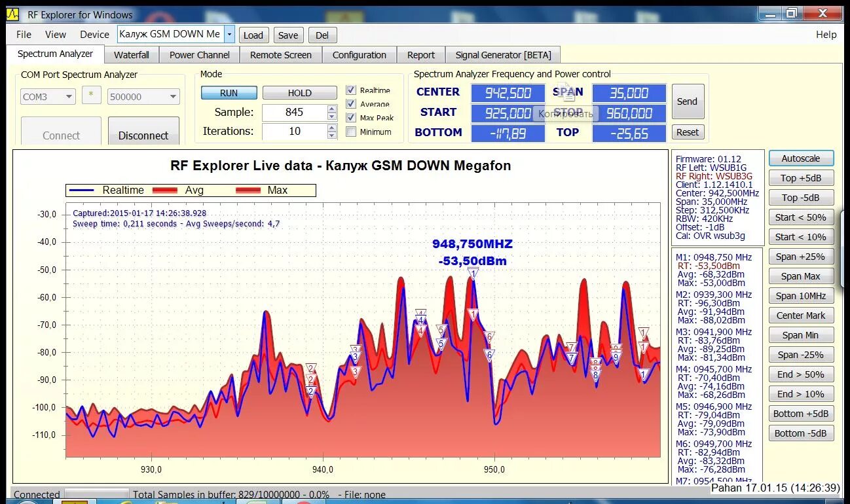This screenshot has height=504, width=850.
Task: Click the HOLD mode button
Action: [x=300, y=93]
